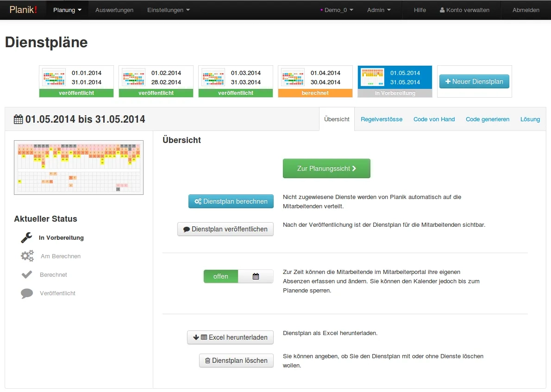Click the calendar icon next to date range heading
551x392 pixels.
pos(19,119)
